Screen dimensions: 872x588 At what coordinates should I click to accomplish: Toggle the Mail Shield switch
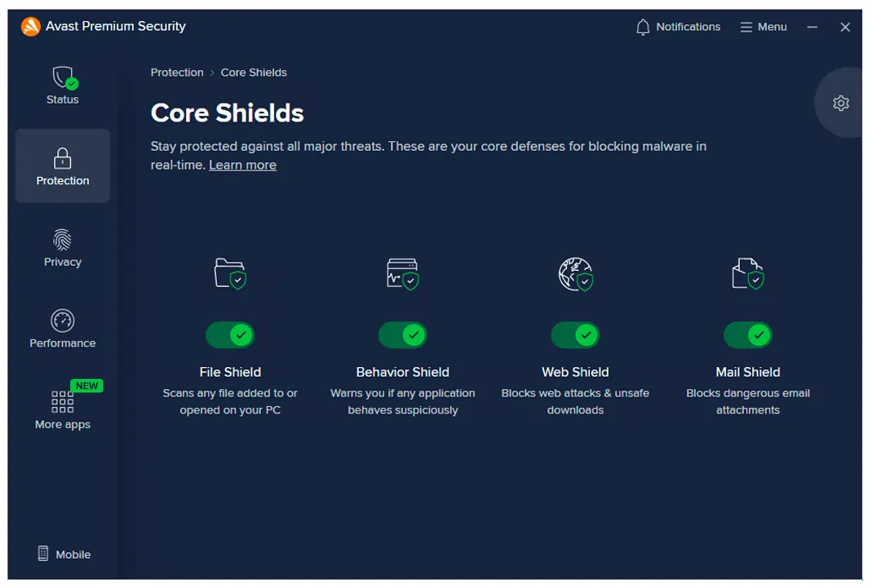[x=748, y=335]
